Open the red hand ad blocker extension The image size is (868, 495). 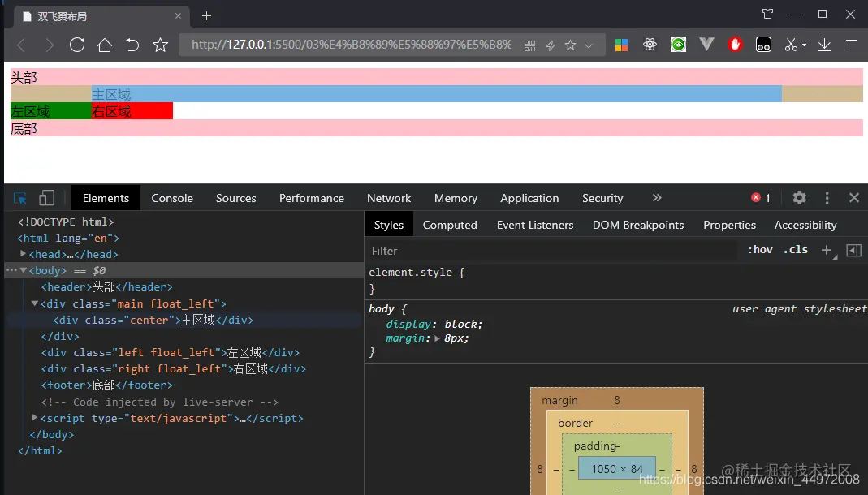735,45
